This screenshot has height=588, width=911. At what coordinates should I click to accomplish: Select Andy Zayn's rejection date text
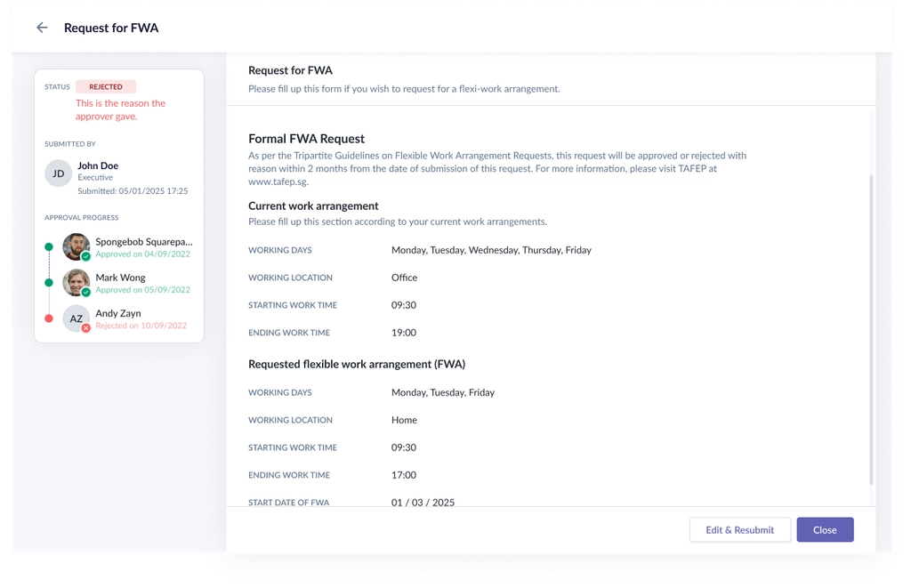141,326
